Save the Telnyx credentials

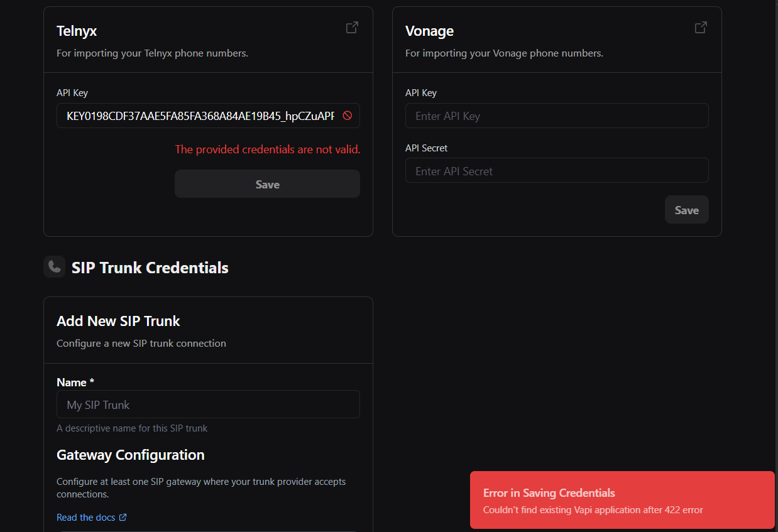(267, 184)
